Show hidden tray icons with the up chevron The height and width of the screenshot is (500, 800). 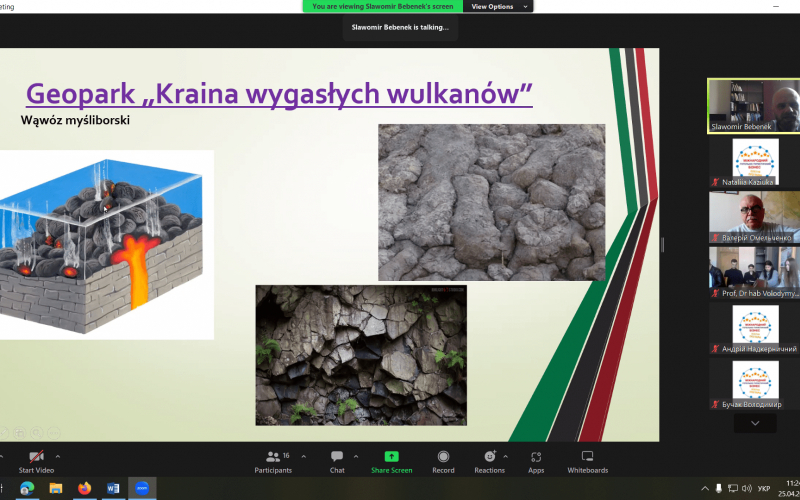705,488
